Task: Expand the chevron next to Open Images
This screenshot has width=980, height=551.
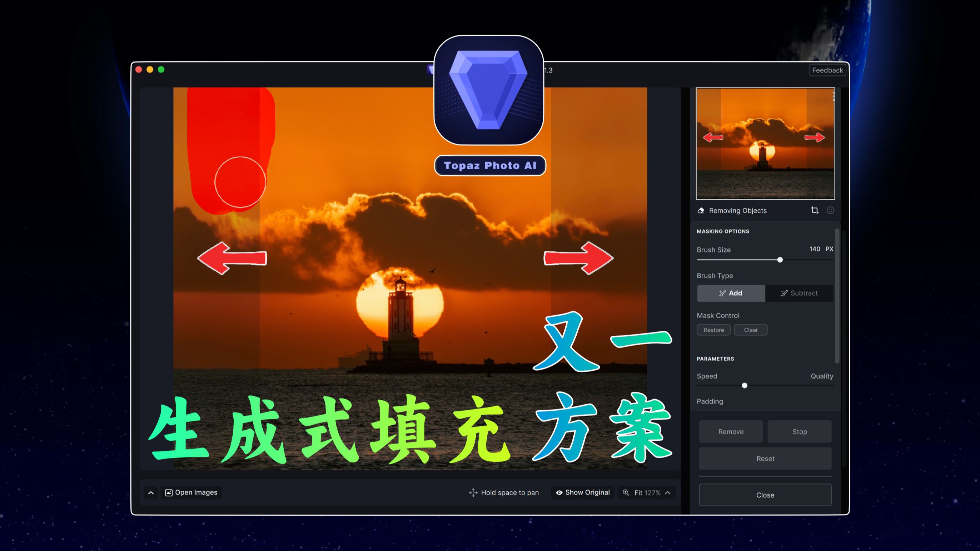Action: (x=151, y=492)
